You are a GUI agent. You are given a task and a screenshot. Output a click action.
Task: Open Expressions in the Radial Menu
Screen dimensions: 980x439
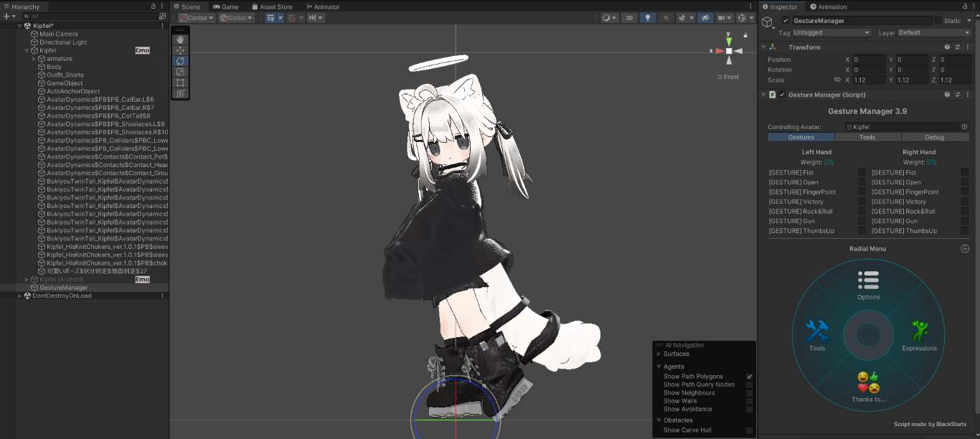click(920, 336)
